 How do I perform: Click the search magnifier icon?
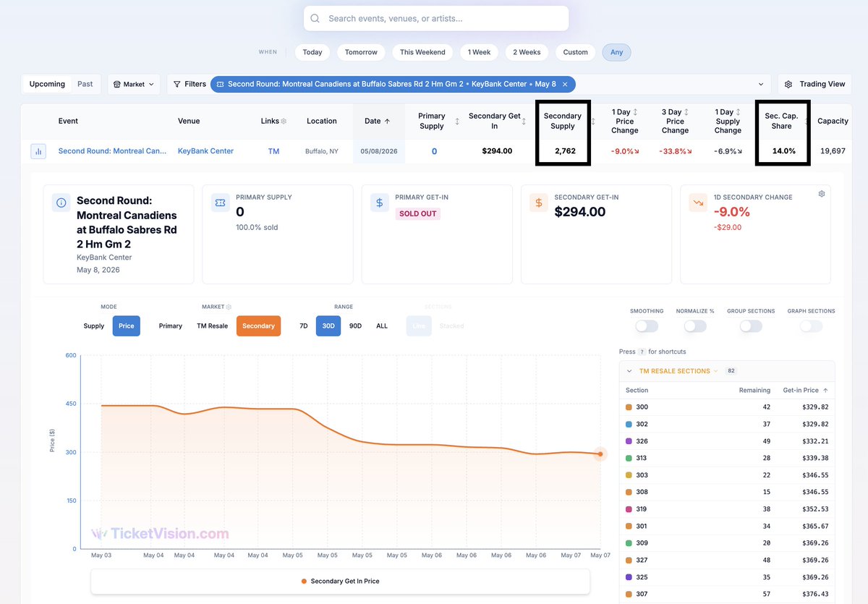pyautogui.click(x=315, y=19)
